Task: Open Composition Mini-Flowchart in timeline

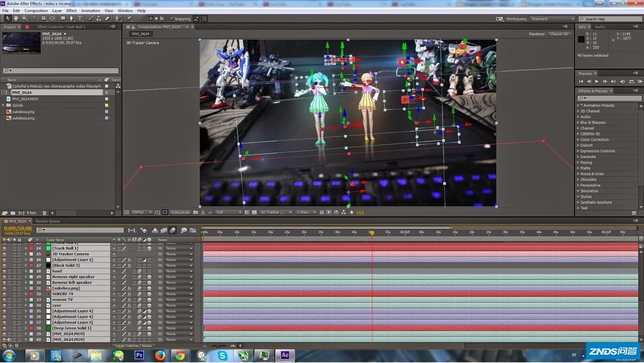Action: [x=132, y=230]
